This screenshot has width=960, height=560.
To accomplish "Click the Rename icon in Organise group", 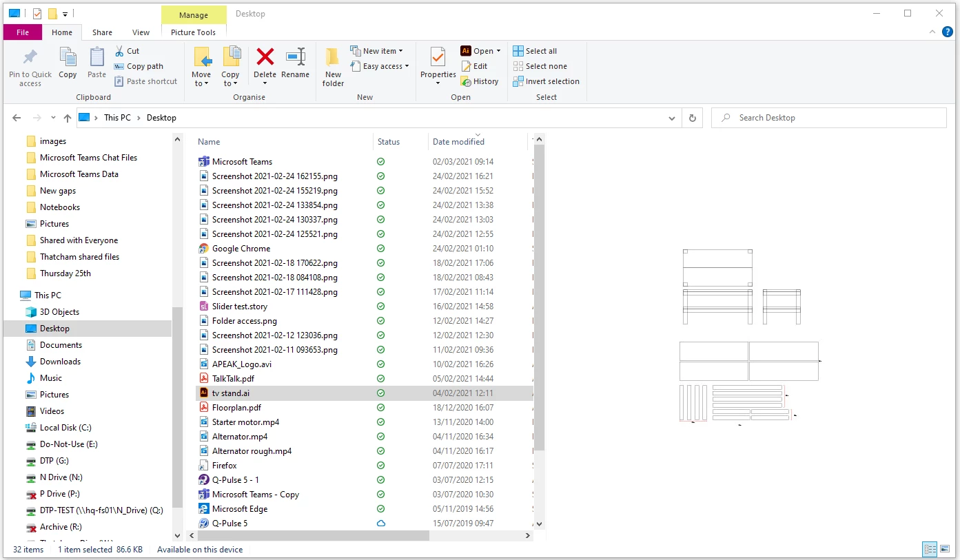I will pos(295,57).
